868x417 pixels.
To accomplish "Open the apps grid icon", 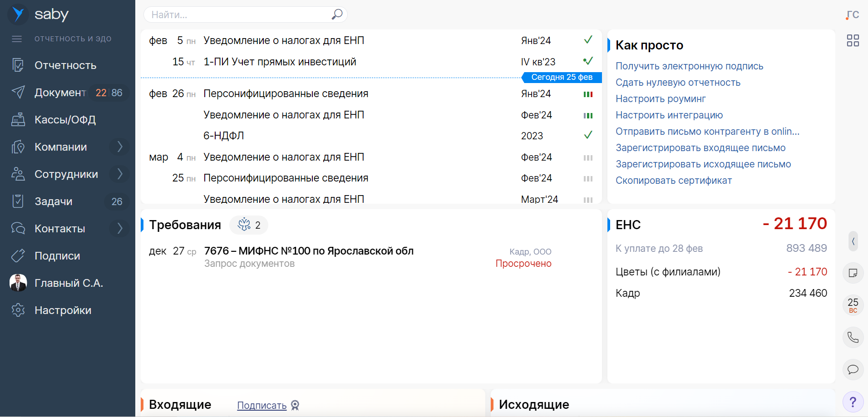I will 853,40.
